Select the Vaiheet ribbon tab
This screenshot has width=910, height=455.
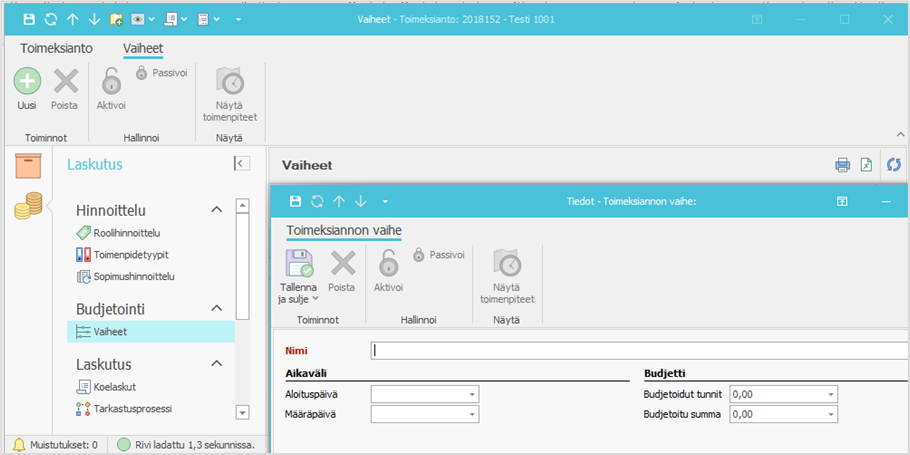[143, 48]
